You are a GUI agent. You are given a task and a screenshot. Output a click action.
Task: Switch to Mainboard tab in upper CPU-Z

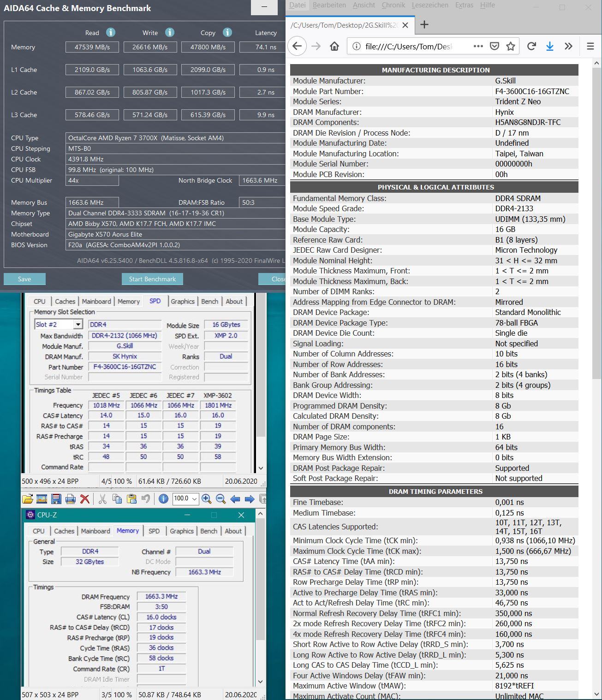tap(96, 301)
